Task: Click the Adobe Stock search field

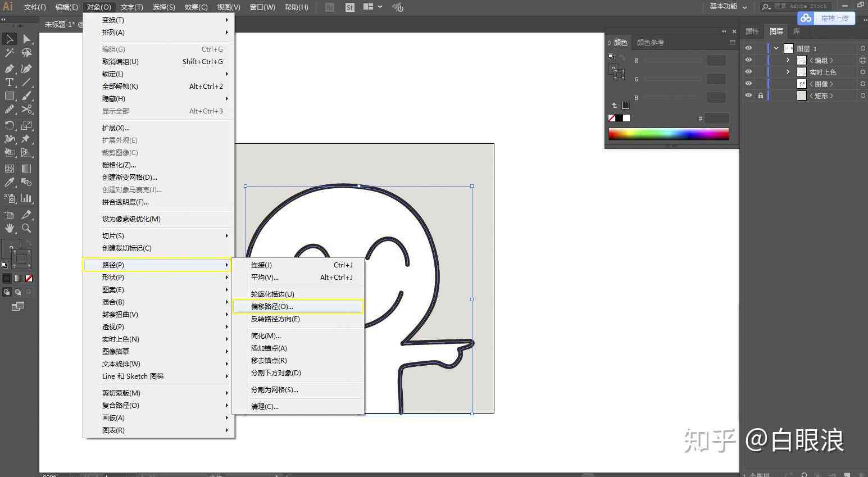Action: (x=795, y=6)
